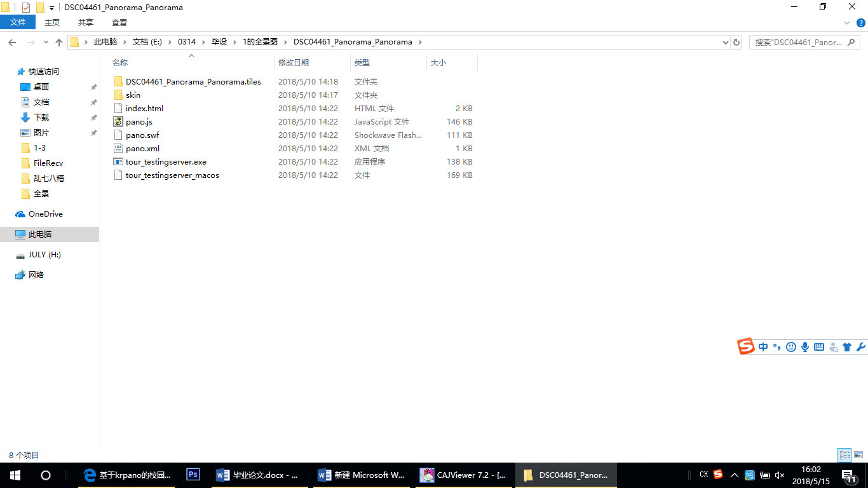Open Sogou emoji smiley panel
Screen dimensions: 868x488
pyautogui.click(x=791, y=347)
